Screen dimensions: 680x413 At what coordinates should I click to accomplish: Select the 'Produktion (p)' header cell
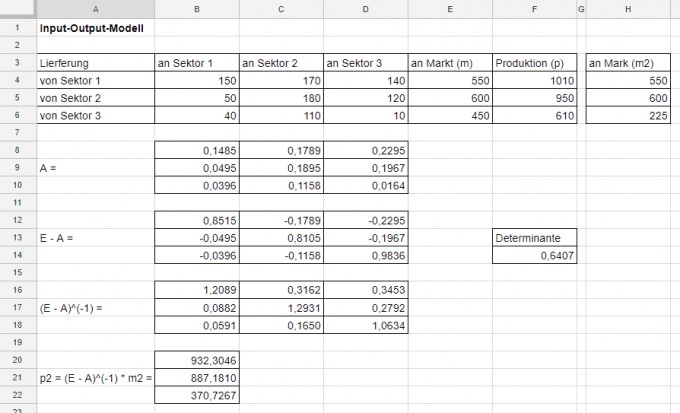[534, 63]
